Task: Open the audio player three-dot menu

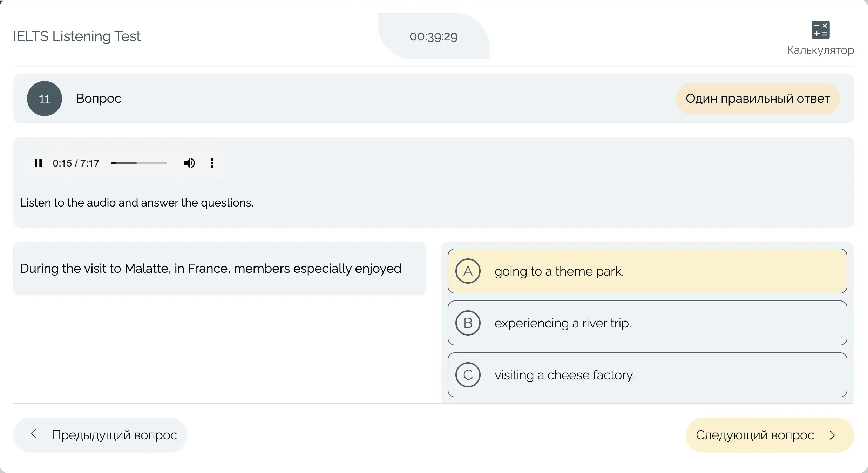Action: 212,163
